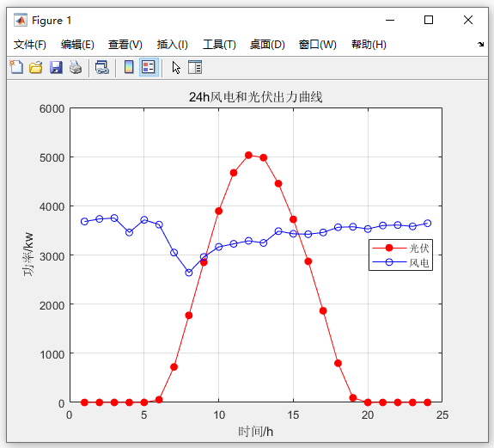Open the 文件(F) menu
The height and width of the screenshot is (448, 494).
point(30,45)
